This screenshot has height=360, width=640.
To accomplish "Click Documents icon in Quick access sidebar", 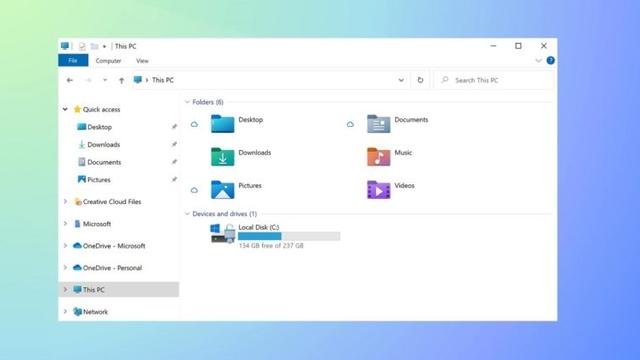I will pyautogui.click(x=82, y=162).
